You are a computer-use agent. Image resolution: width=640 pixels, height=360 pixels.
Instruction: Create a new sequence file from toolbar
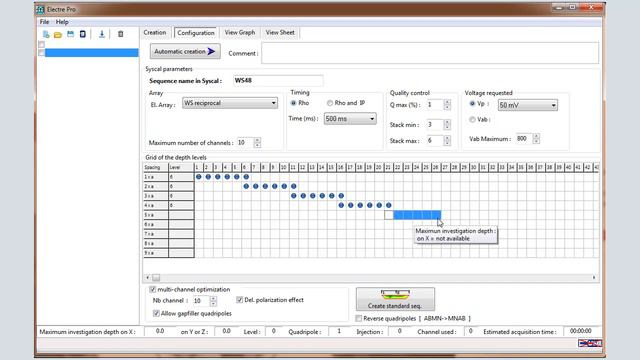(46, 34)
